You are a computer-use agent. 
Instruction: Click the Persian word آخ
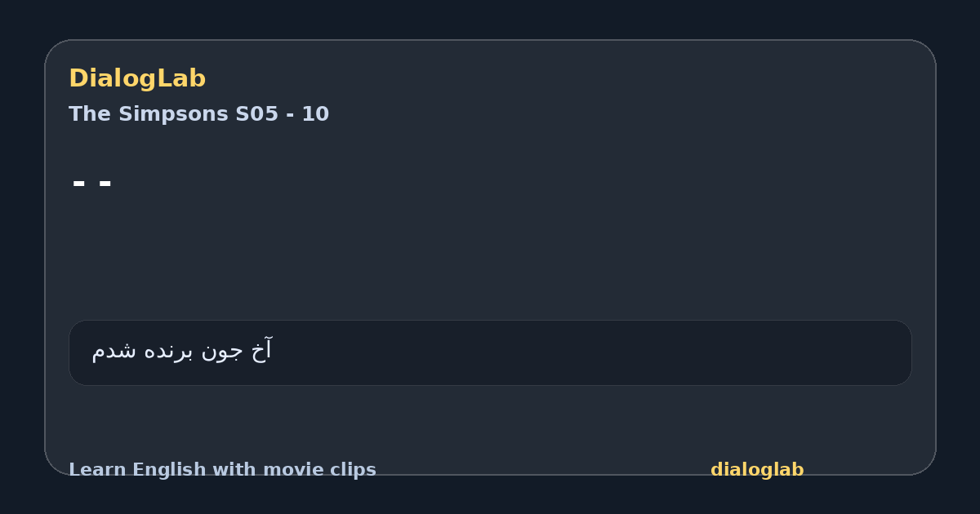click(x=262, y=350)
